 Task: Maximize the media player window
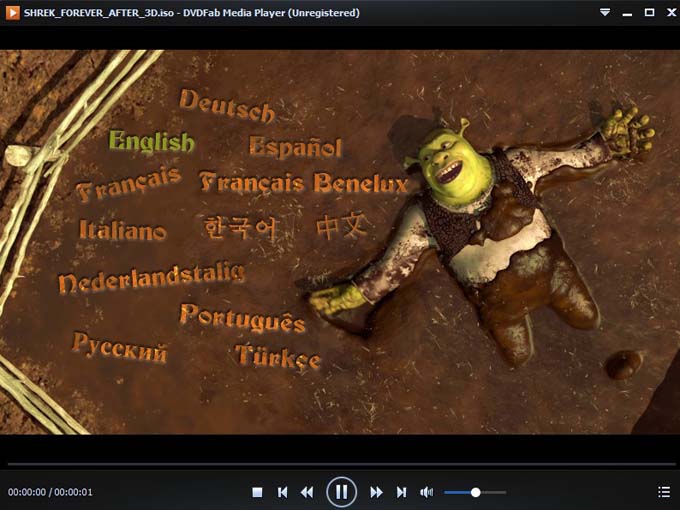pyautogui.click(x=649, y=13)
